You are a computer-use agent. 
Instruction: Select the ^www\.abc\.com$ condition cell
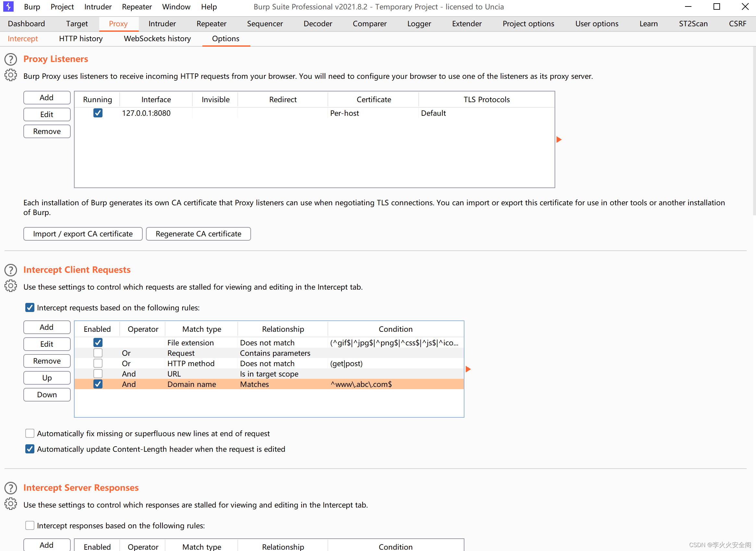click(x=396, y=384)
